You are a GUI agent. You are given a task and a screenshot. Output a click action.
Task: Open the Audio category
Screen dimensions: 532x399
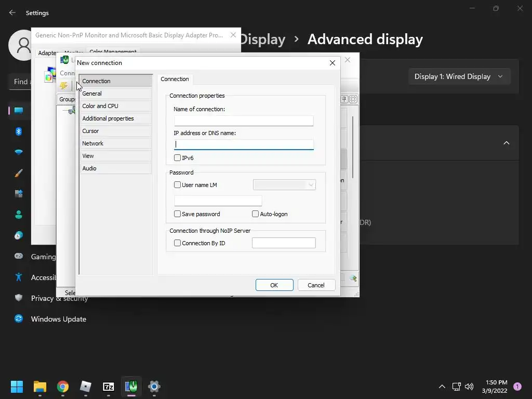(116, 168)
